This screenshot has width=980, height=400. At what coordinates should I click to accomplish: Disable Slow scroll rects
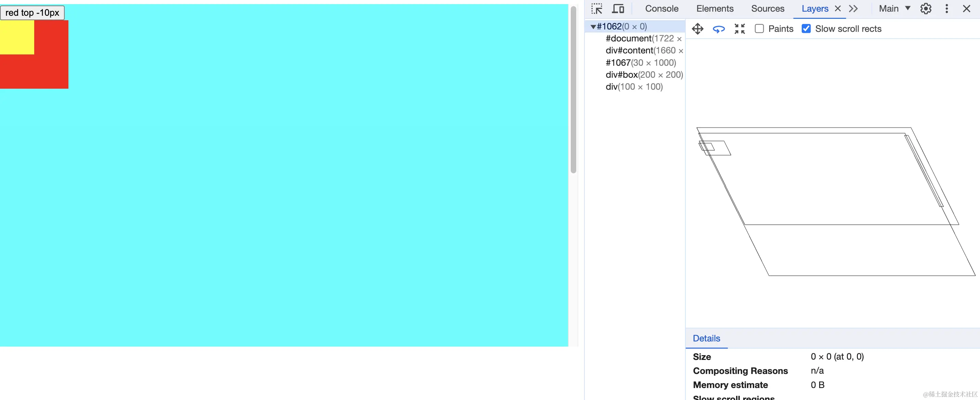(806, 28)
